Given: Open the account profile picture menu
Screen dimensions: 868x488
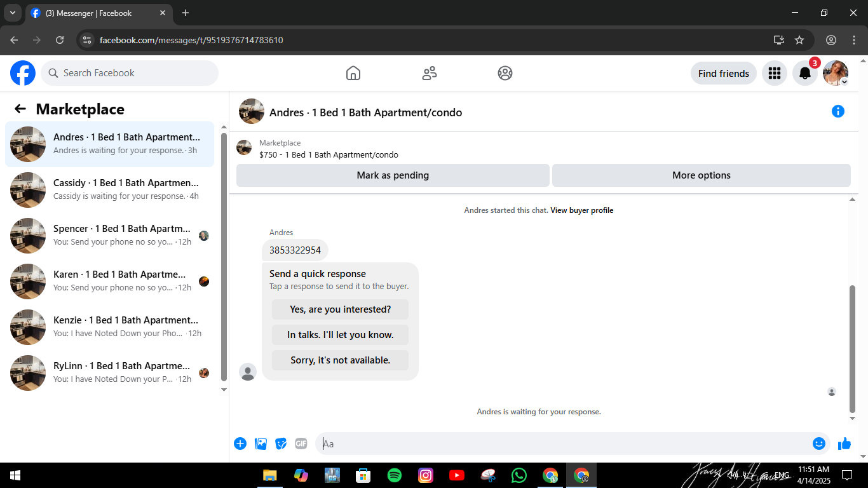Looking at the screenshot, I should [836, 73].
